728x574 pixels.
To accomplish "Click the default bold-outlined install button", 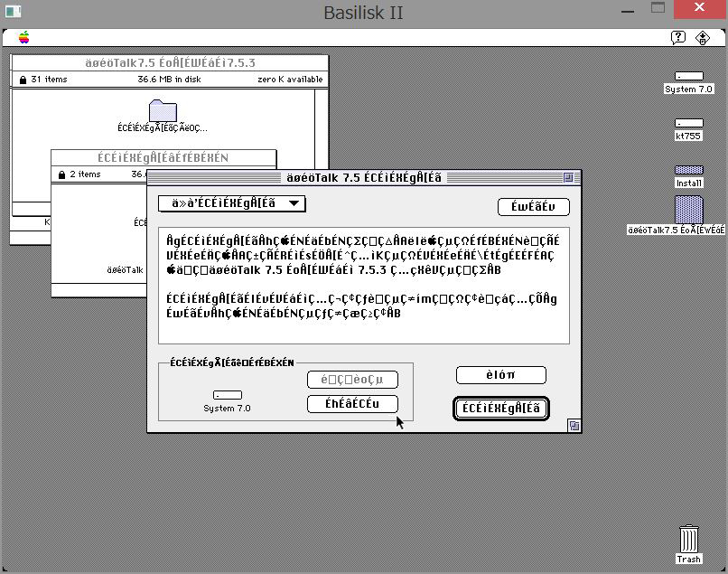I will coord(501,408).
